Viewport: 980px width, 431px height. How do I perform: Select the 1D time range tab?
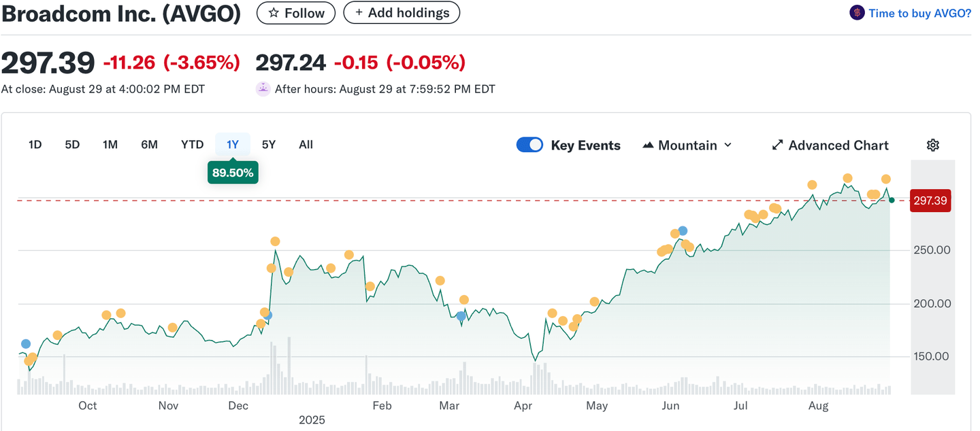35,145
